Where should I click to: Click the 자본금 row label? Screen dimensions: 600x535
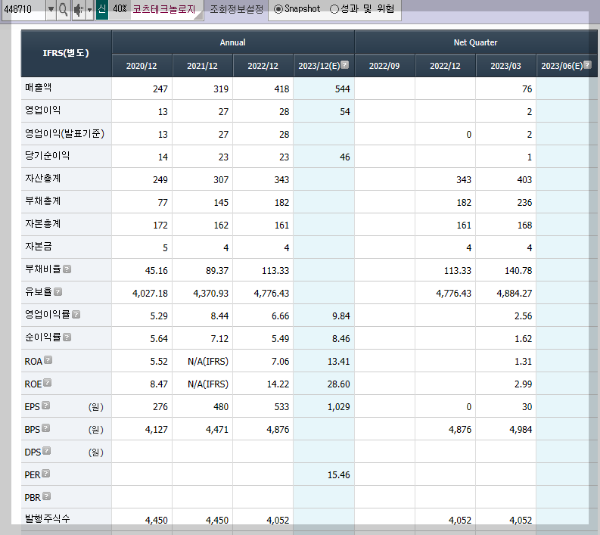38,246
